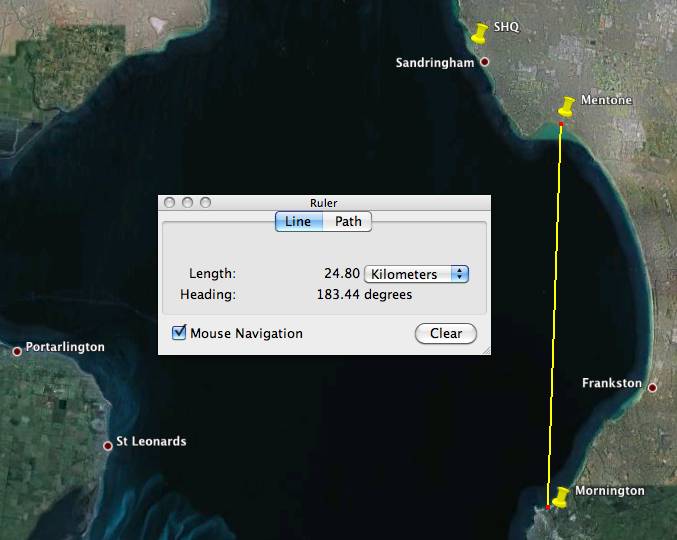Open the Kilometers unit dropdown
677x540 pixels.
coord(417,274)
